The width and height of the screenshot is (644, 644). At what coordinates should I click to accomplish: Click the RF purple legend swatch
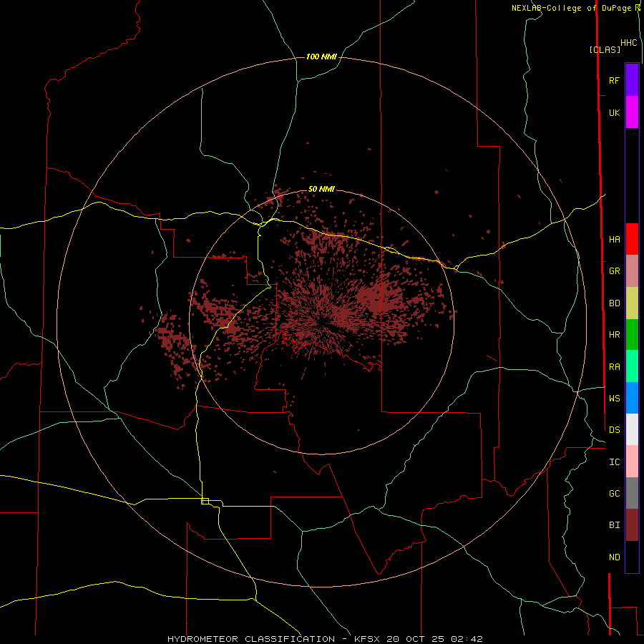[632, 80]
